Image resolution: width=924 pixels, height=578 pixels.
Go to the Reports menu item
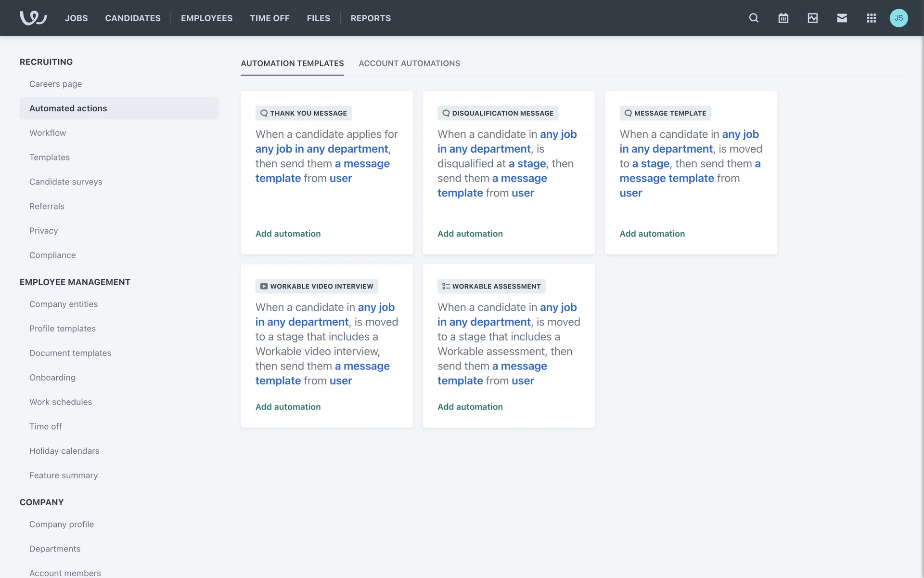click(371, 18)
